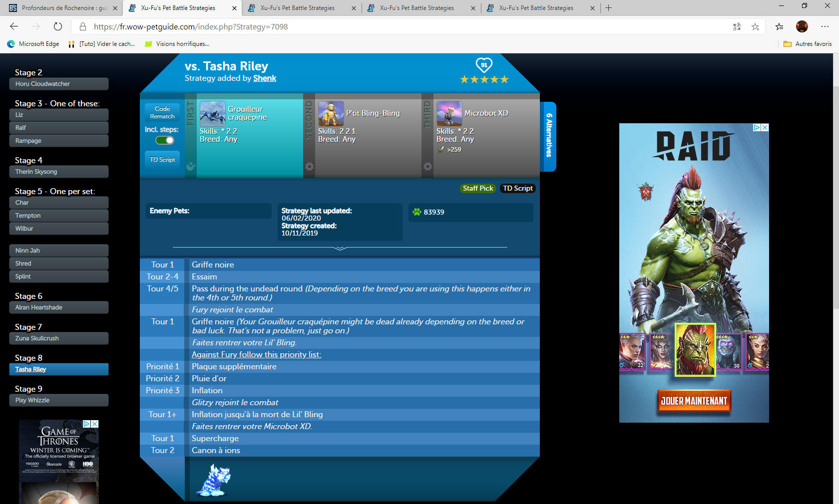Open a new browser tab with the plus icon
Image resolution: width=839 pixels, height=504 pixels.
[608, 8]
